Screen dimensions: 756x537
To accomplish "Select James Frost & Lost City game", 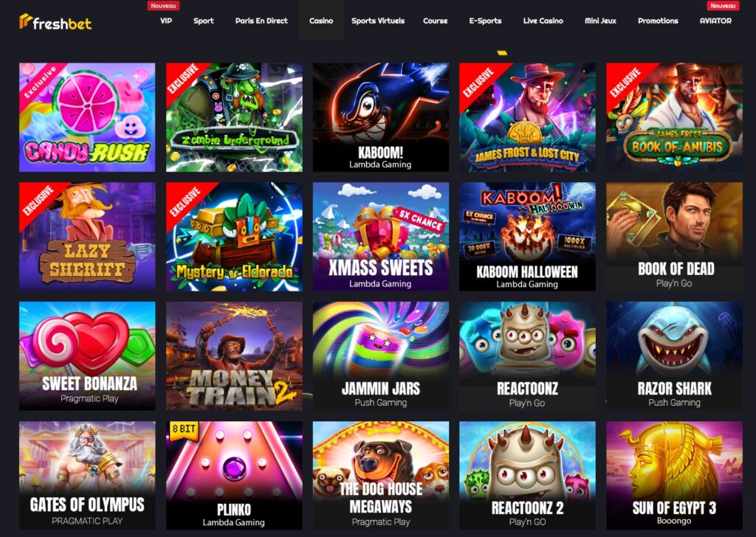I will coord(527,117).
